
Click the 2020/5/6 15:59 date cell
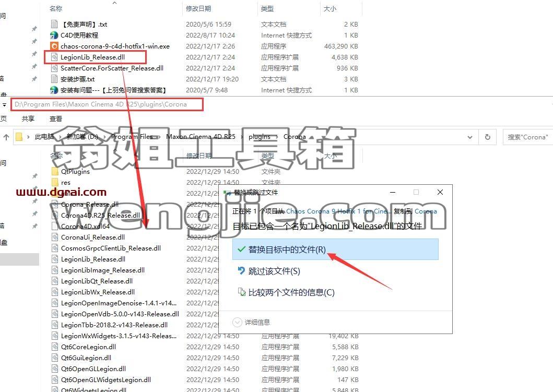[x=208, y=24]
